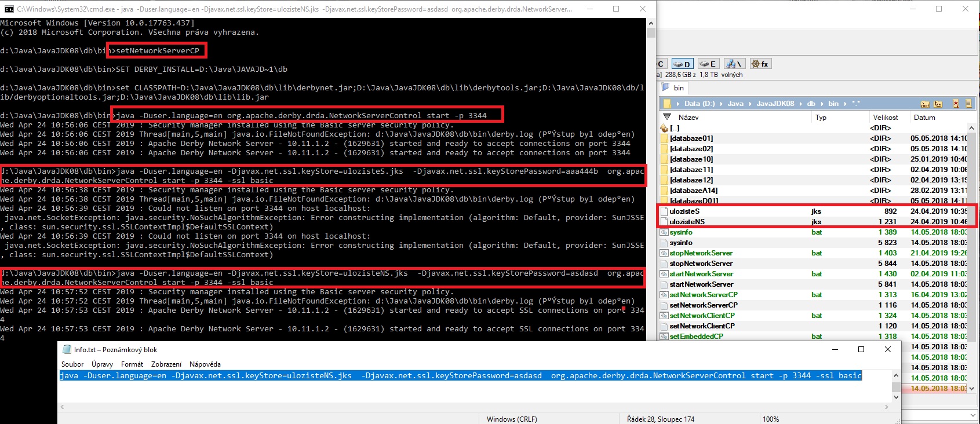
Task: Click the icon of setNetworkServerCP bat file
Action: pos(664,295)
